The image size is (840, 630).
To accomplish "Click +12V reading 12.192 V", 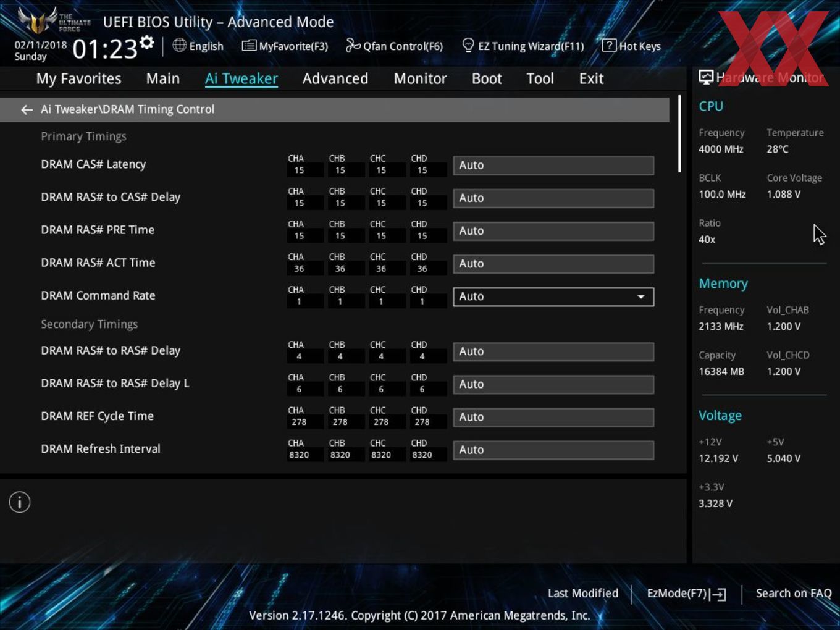I will tap(718, 458).
